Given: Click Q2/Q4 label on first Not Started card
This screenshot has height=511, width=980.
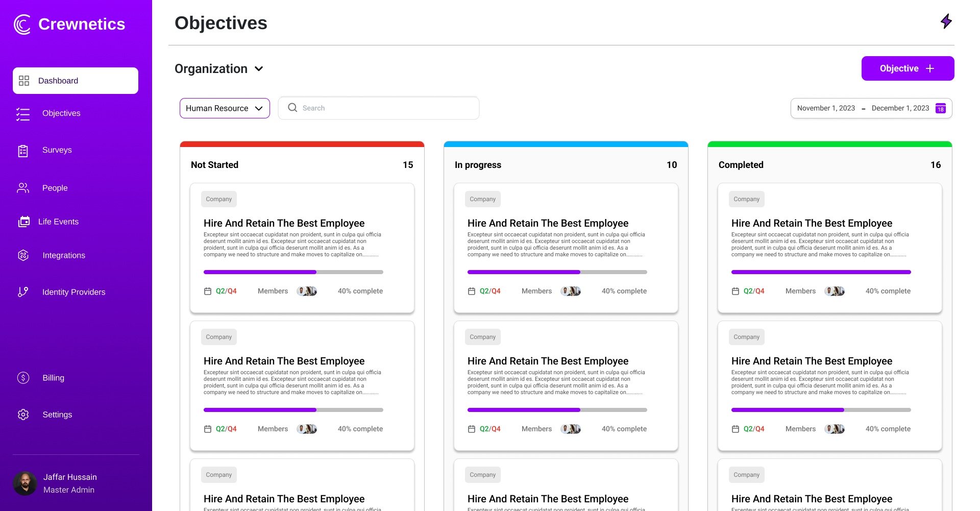Looking at the screenshot, I should [226, 291].
